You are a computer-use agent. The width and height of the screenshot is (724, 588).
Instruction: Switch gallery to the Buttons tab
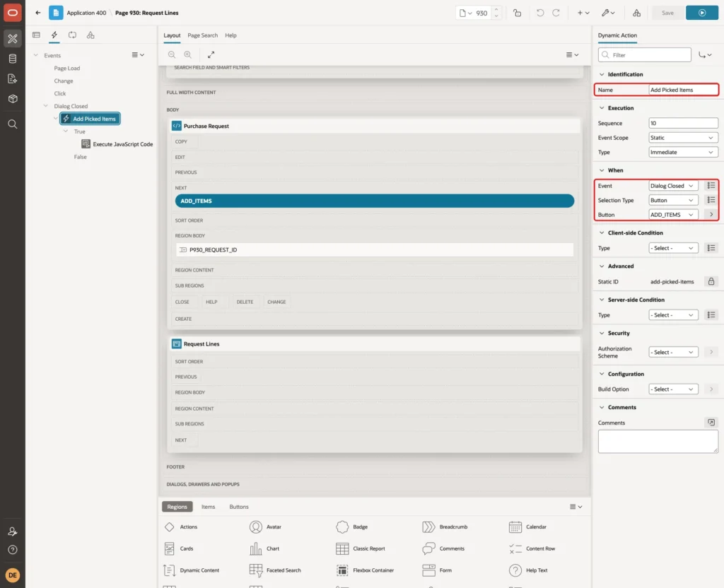click(x=239, y=507)
